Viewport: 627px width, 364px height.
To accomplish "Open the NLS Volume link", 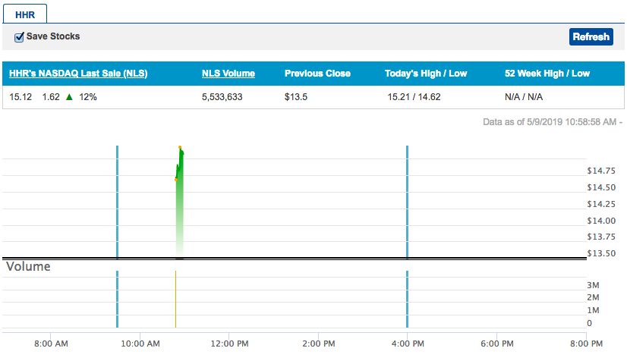I will click(x=228, y=74).
